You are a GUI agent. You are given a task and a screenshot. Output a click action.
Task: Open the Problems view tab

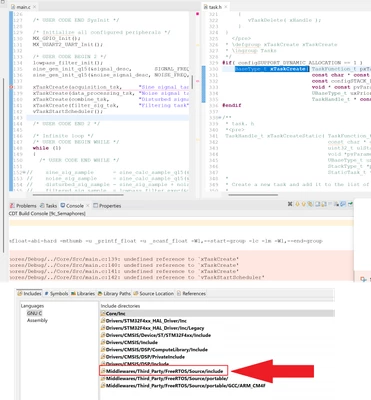tap(23, 206)
